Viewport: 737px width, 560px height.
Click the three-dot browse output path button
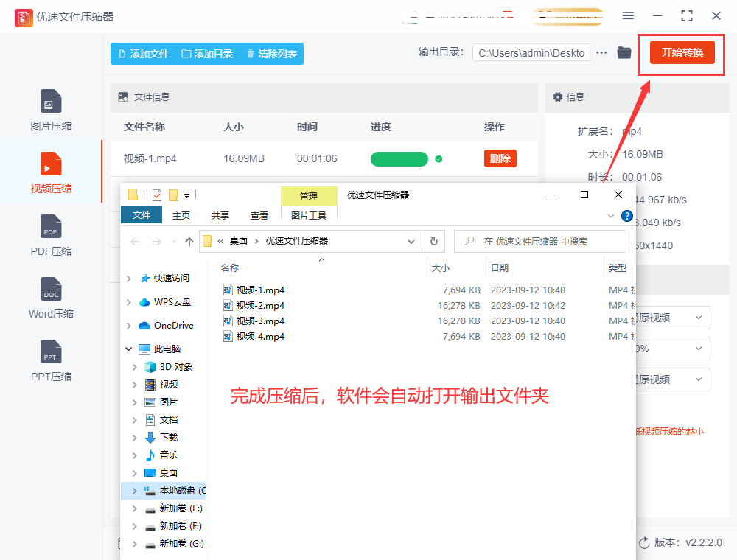(x=601, y=52)
